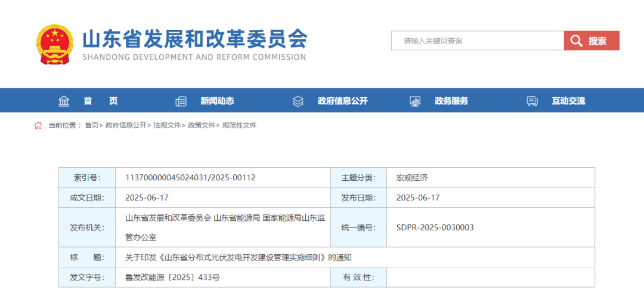Screen dimensions: 644x305
Task: Click the magnifier icon in search button
Action: coord(577,41)
